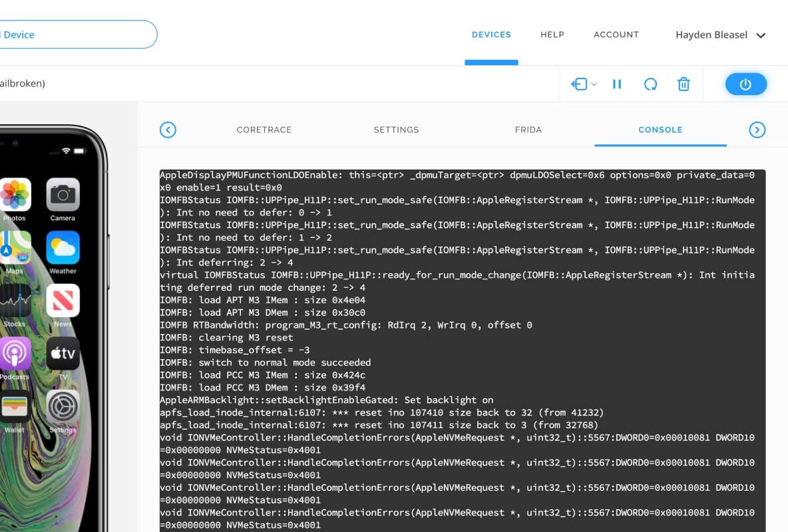Switch to the FRIDA tab
Image resolution: width=788 pixels, height=532 pixels.
tap(528, 130)
